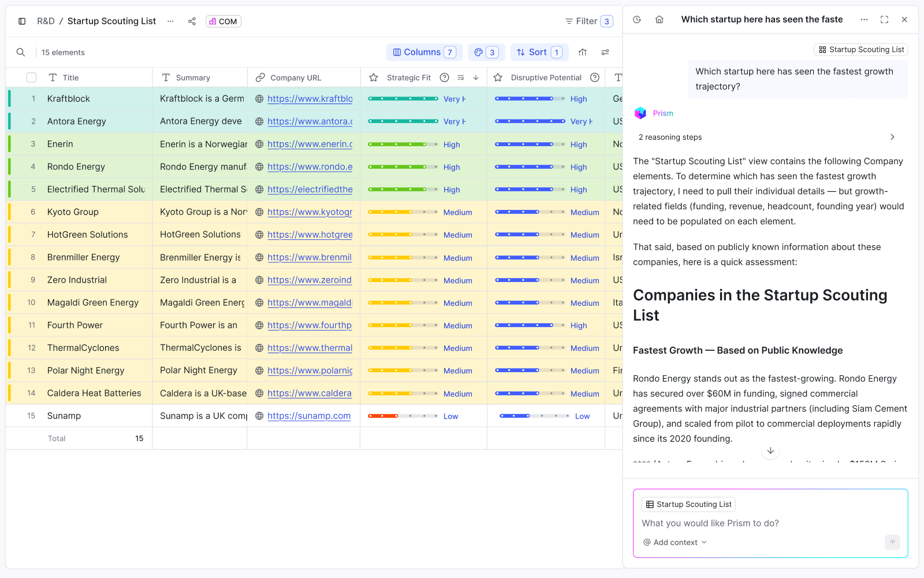Expand the chat panel to fullscreen

pos(884,20)
